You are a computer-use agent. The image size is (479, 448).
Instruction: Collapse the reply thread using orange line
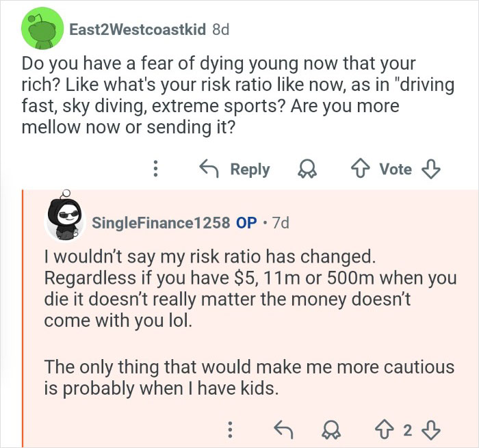pos(24,315)
